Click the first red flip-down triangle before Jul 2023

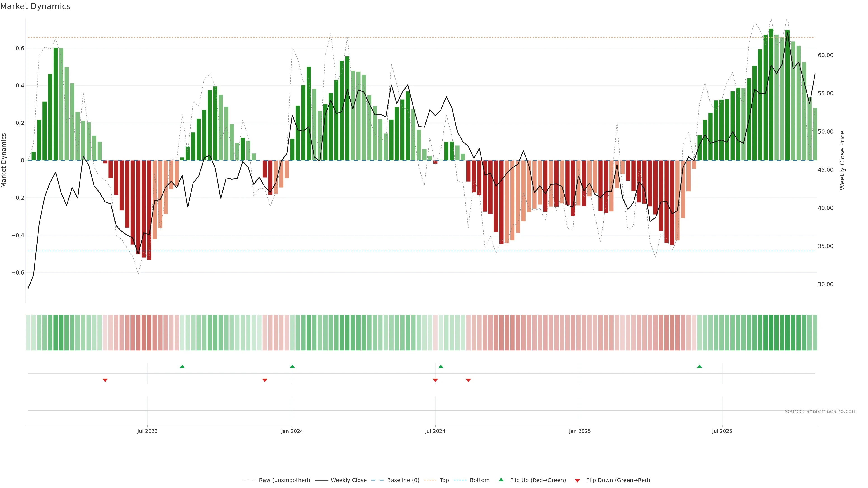pos(105,380)
